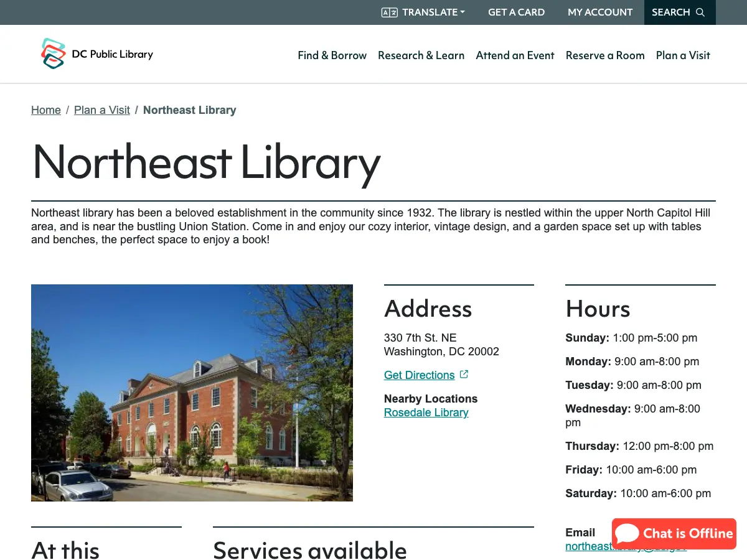Open the Attend an Event menu
Viewport: 747px width, 560px height.
[x=515, y=55]
